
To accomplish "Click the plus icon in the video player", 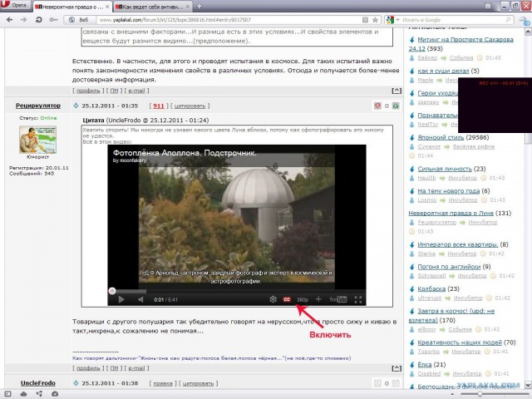I will pos(318,299).
